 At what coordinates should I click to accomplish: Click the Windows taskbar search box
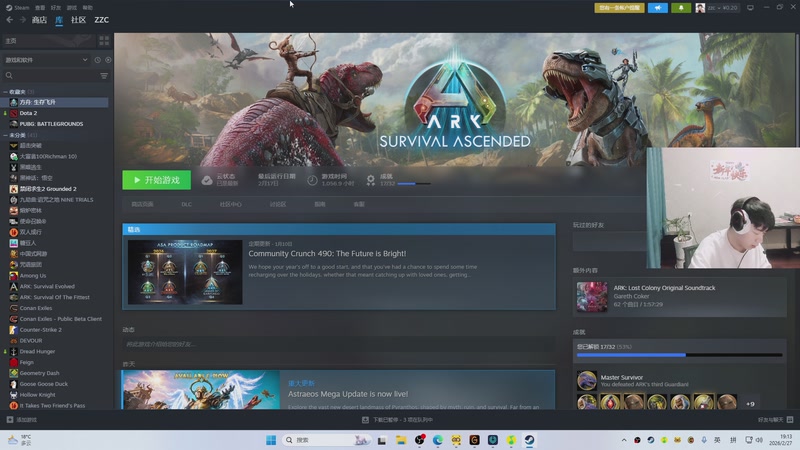pos(327,440)
